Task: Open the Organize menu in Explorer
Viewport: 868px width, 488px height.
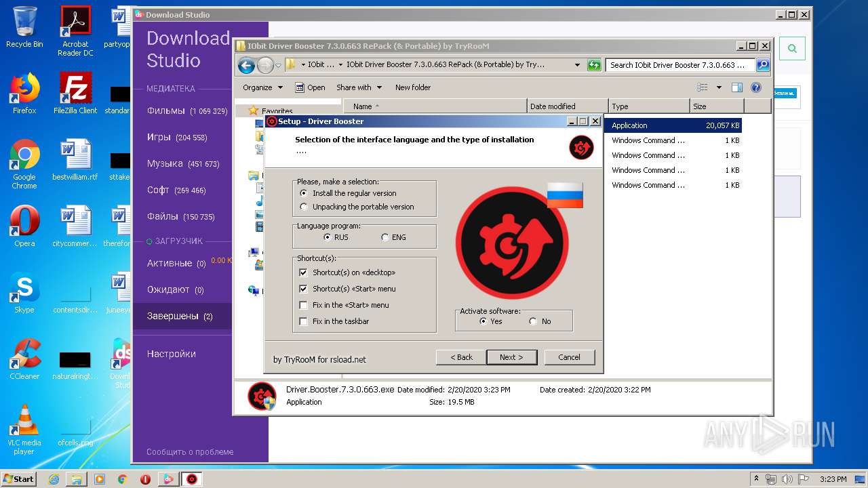Action: 262,87
